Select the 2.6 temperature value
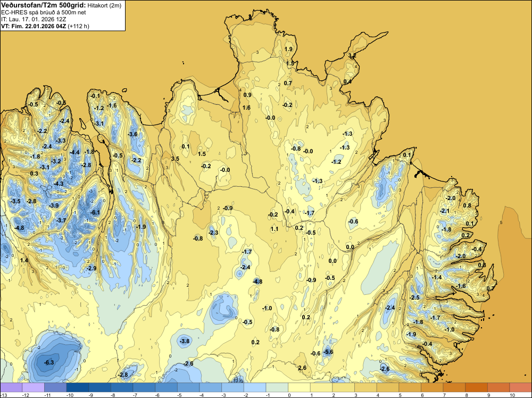The width and height of the screenshot is (532, 398). tap(302, 368)
